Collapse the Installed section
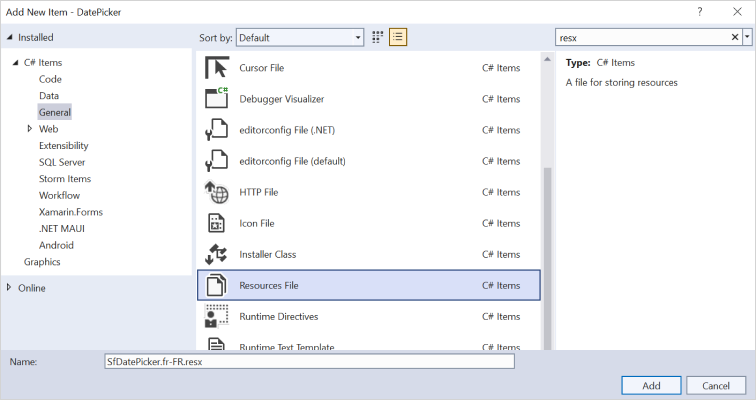 [x=10, y=37]
